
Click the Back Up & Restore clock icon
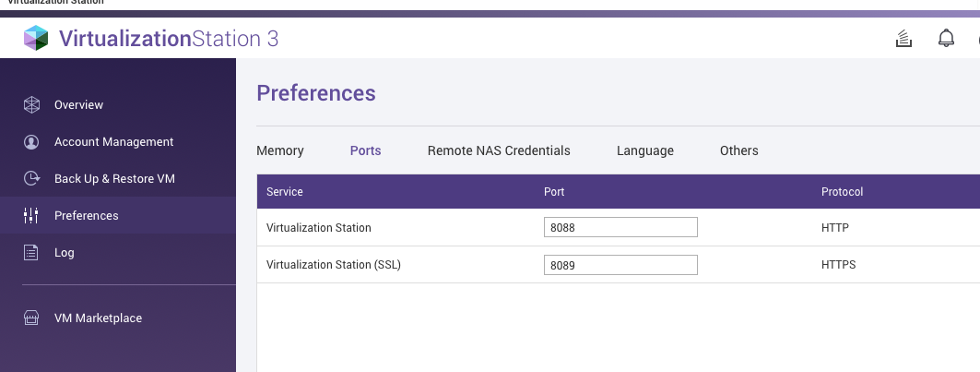click(31, 179)
